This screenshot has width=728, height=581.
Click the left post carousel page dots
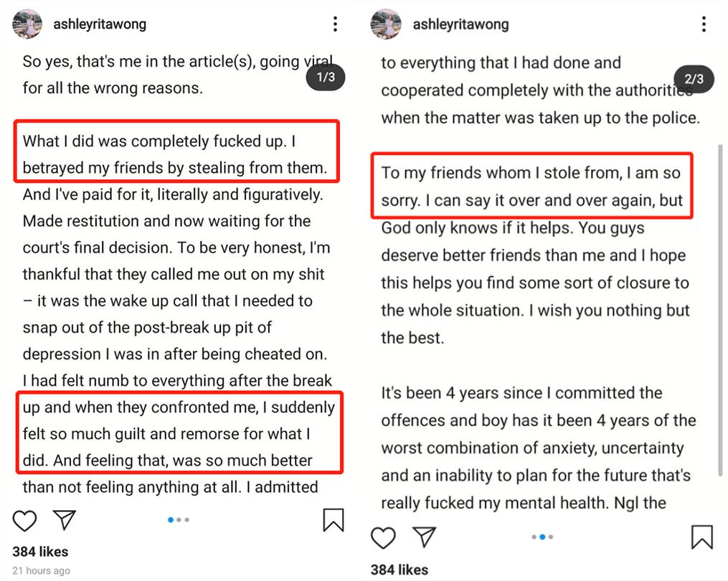(x=178, y=519)
